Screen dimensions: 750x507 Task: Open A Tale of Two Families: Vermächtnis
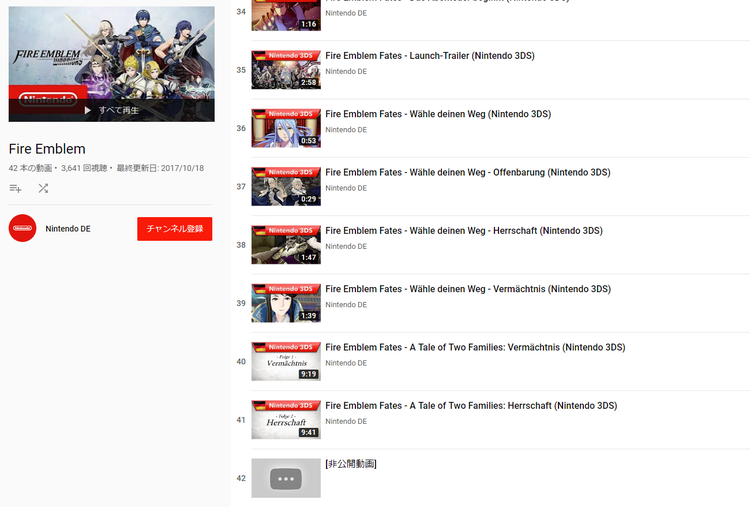[475, 347]
